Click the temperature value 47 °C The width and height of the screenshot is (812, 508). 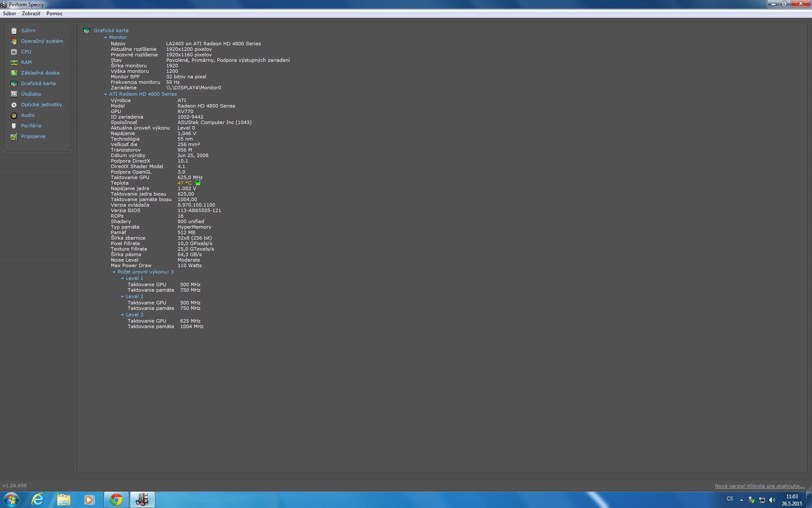click(184, 183)
